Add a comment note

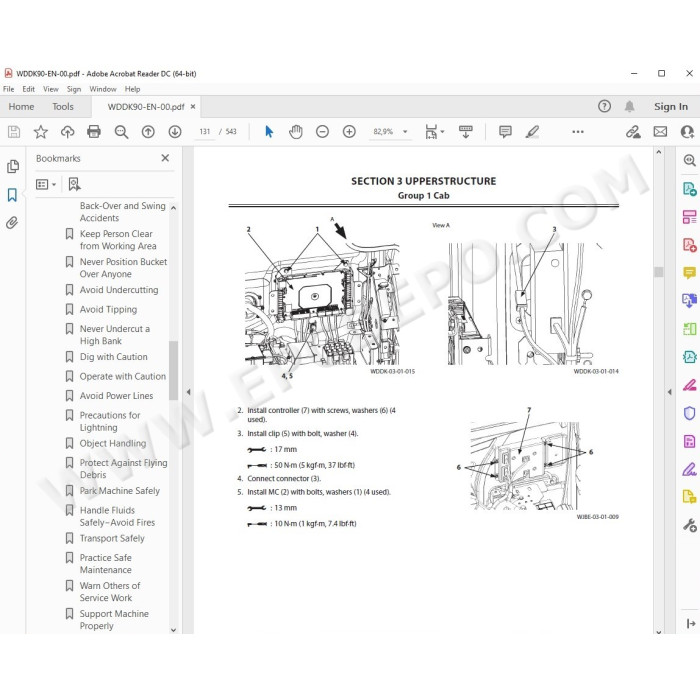pyautogui.click(x=505, y=132)
